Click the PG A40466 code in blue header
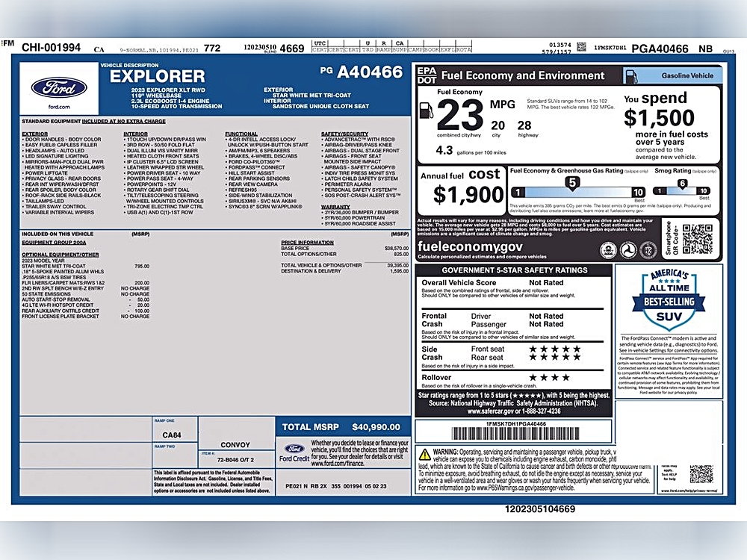 [x=361, y=72]
